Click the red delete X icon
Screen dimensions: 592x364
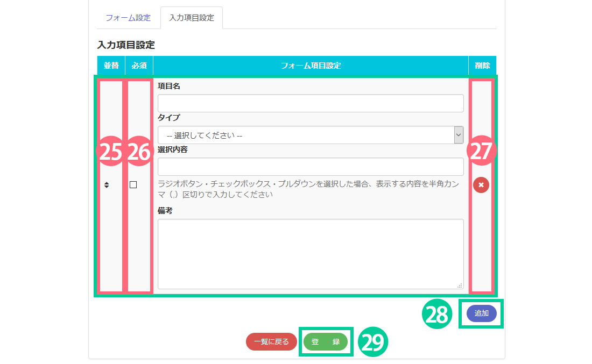pos(481,185)
